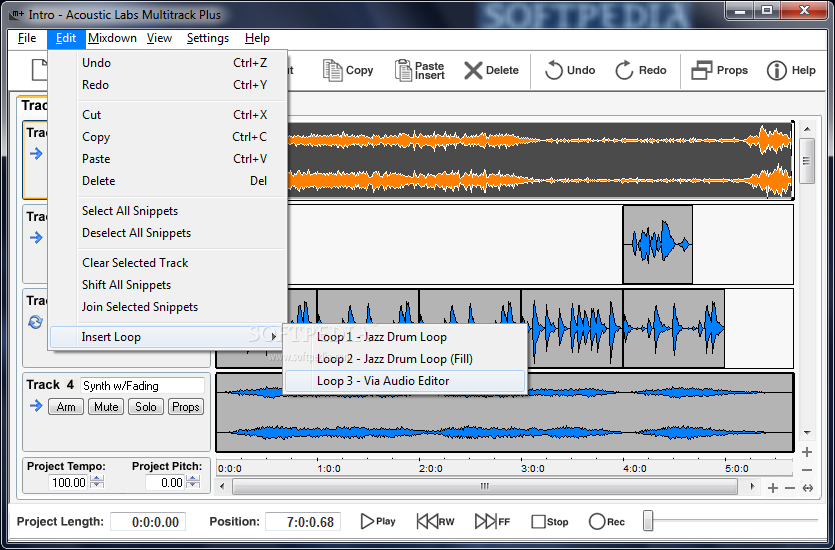Choose Clear Selected Track
Viewport: 835px width, 550px height.
pyautogui.click(x=168, y=263)
